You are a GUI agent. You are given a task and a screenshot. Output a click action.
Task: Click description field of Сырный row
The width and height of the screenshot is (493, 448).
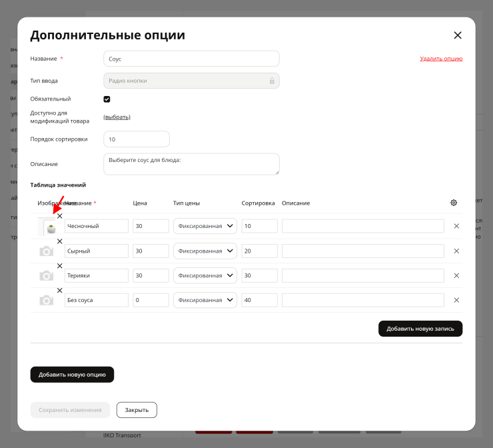click(363, 251)
